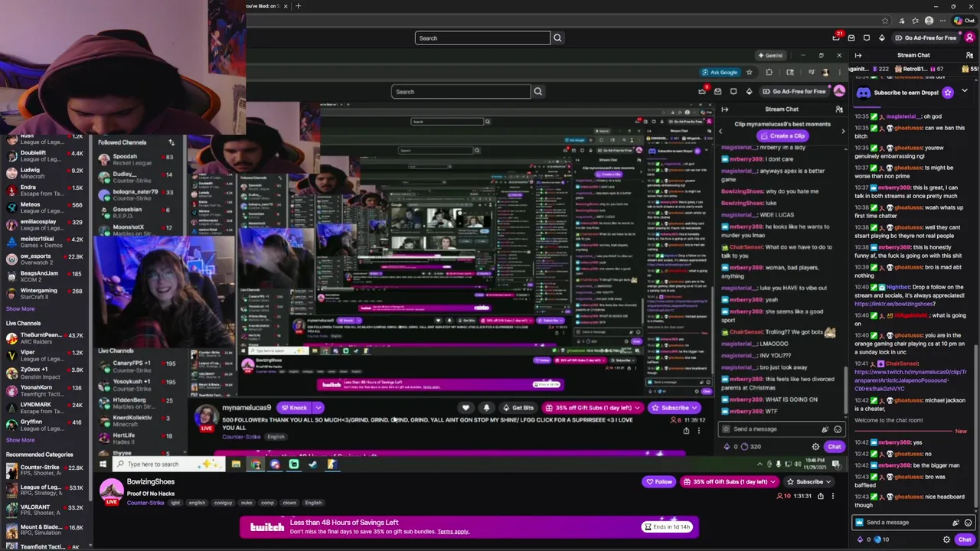Open a new browser tab with plus button
Screen dimensions: 980x551
pyautogui.click(x=298, y=6)
